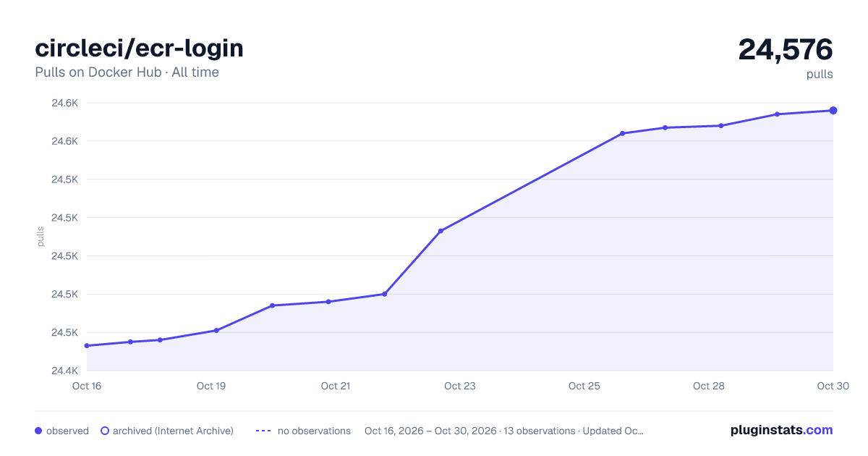Click the vertical pulls y-axis label

coord(41,237)
